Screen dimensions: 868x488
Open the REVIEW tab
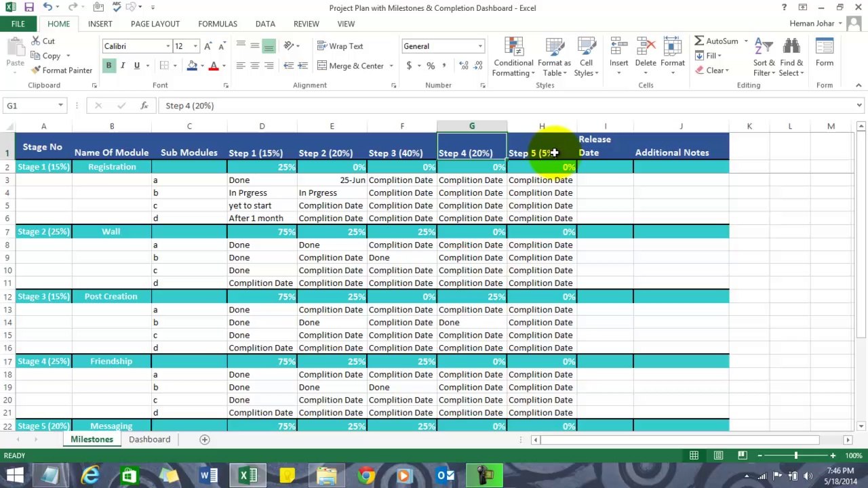[x=307, y=24]
